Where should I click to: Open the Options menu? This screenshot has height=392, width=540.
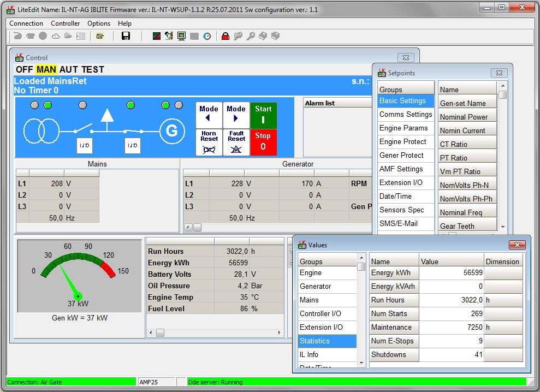pos(99,23)
